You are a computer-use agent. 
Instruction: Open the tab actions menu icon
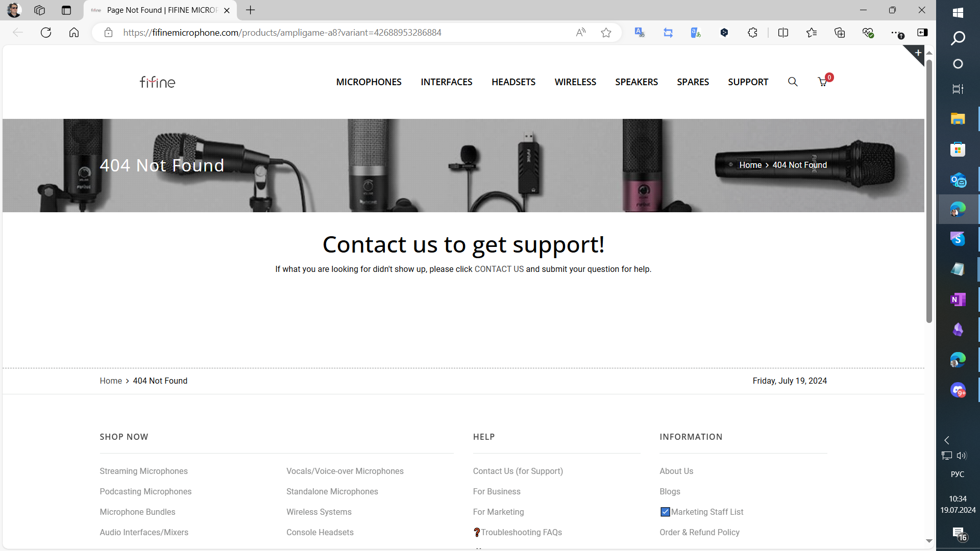pyautogui.click(x=66, y=10)
